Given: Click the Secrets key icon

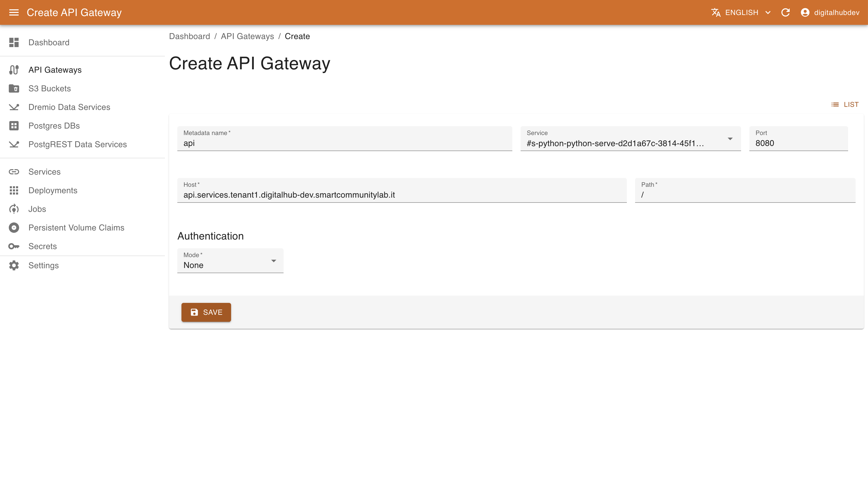Looking at the screenshot, I should click(14, 246).
